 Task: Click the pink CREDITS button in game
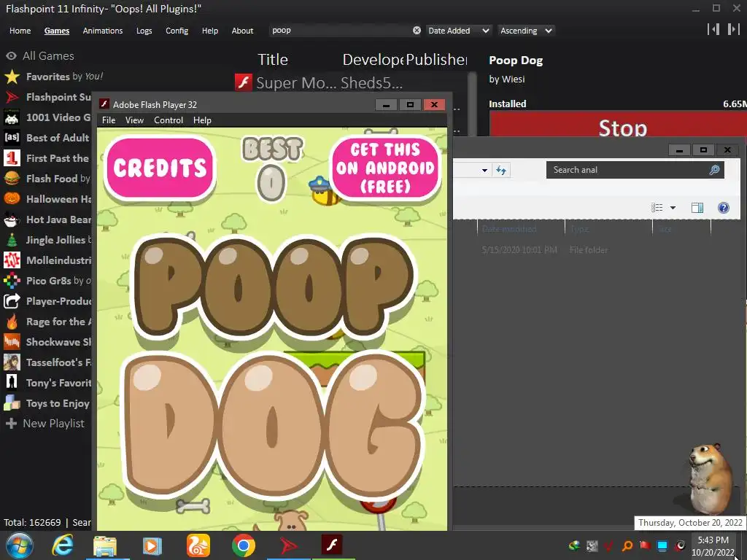160,168
